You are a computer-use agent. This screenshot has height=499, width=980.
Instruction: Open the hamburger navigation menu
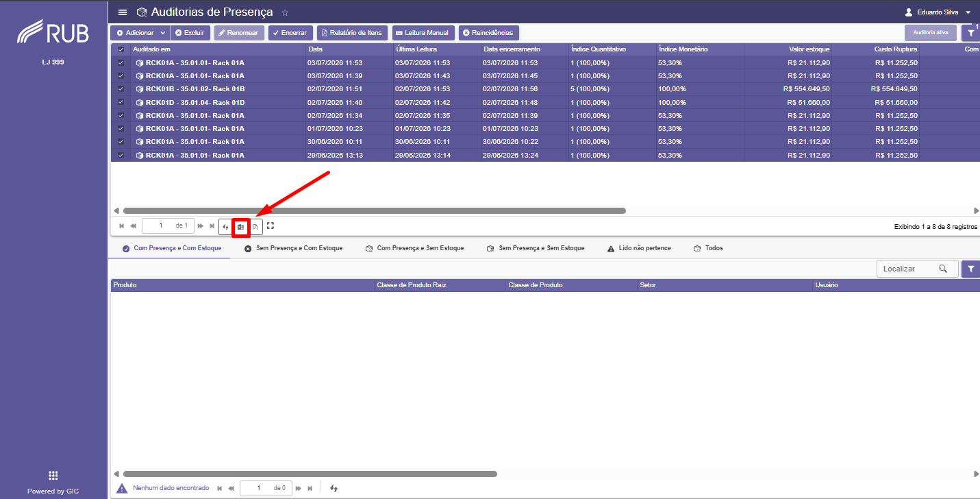(123, 12)
